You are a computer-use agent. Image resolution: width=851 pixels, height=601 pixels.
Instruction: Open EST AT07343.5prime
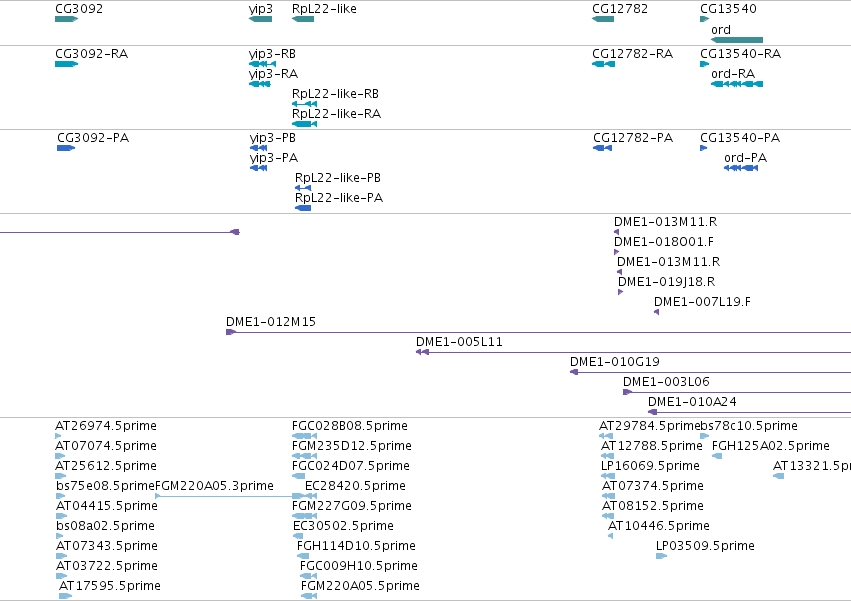click(61, 556)
